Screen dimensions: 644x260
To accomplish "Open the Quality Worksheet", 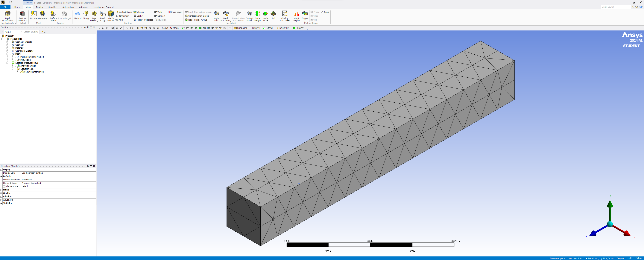I will (285, 16).
